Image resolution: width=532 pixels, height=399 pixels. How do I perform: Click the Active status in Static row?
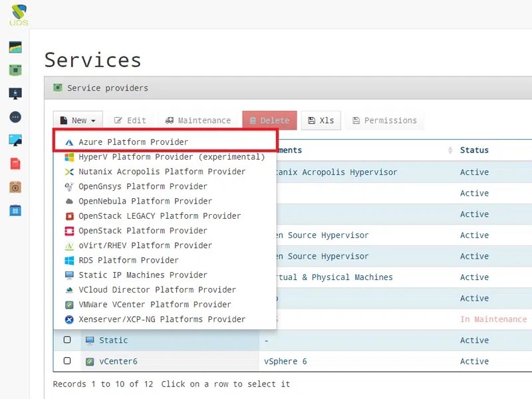pyautogui.click(x=474, y=340)
